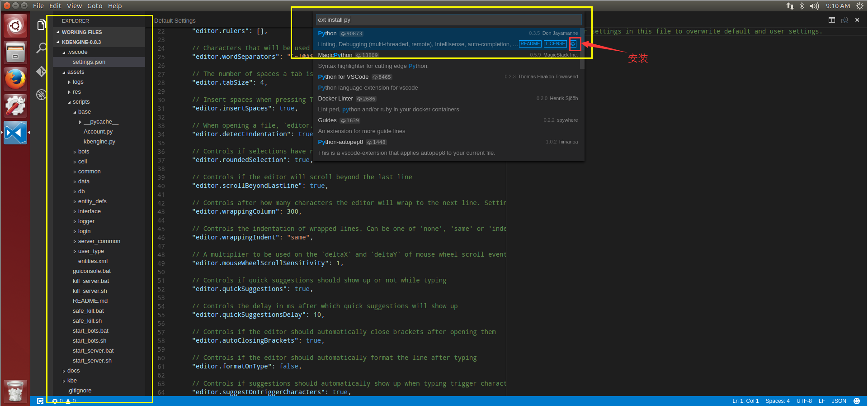868x406 pixels.
Task: Change indentation via 'Spaces: 4'
Action: [x=778, y=401]
